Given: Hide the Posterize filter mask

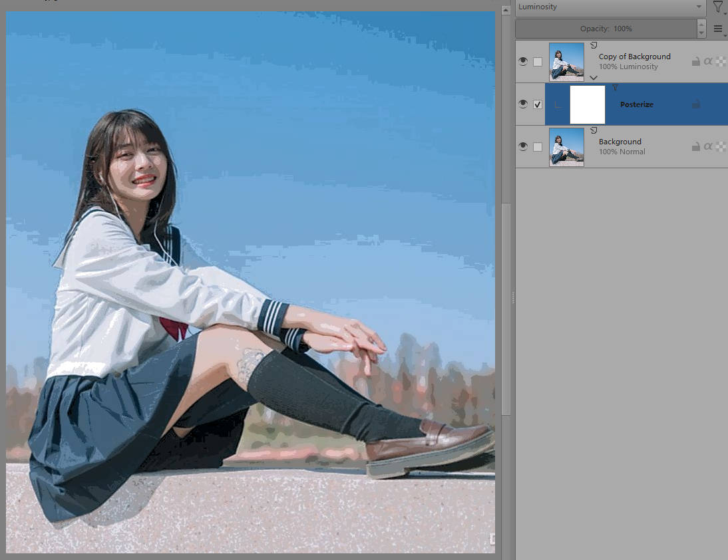Looking at the screenshot, I should pos(524,104).
